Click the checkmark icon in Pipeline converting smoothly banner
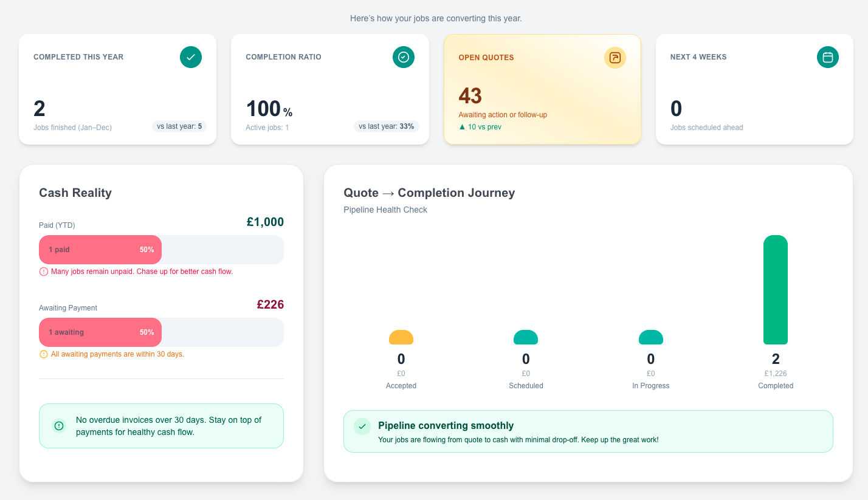Image resolution: width=868 pixels, height=500 pixels. click(x=362, y=426)
